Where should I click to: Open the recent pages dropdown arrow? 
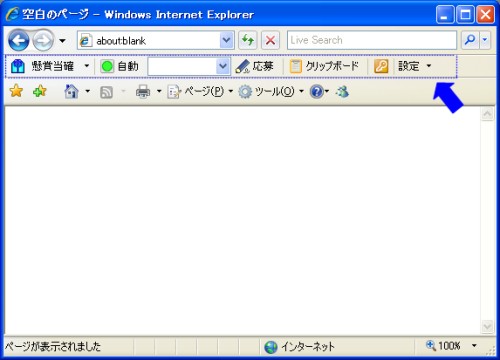click(62, 41)
